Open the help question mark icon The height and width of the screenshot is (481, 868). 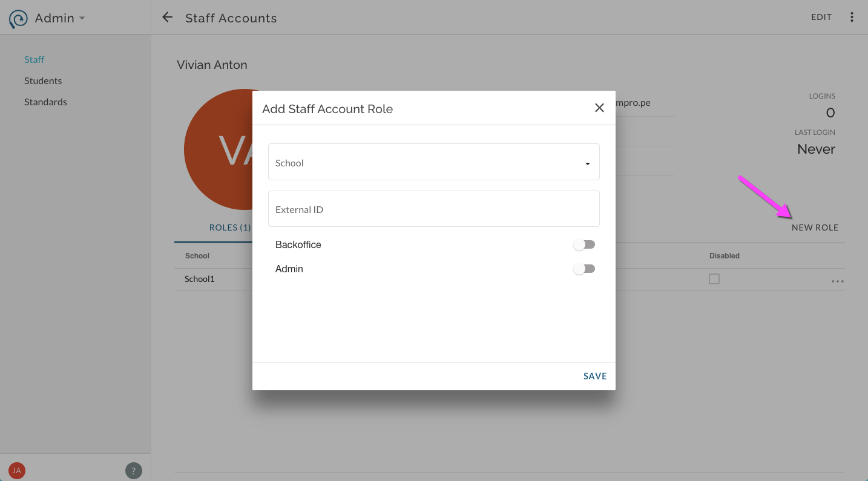coord(134,470)
